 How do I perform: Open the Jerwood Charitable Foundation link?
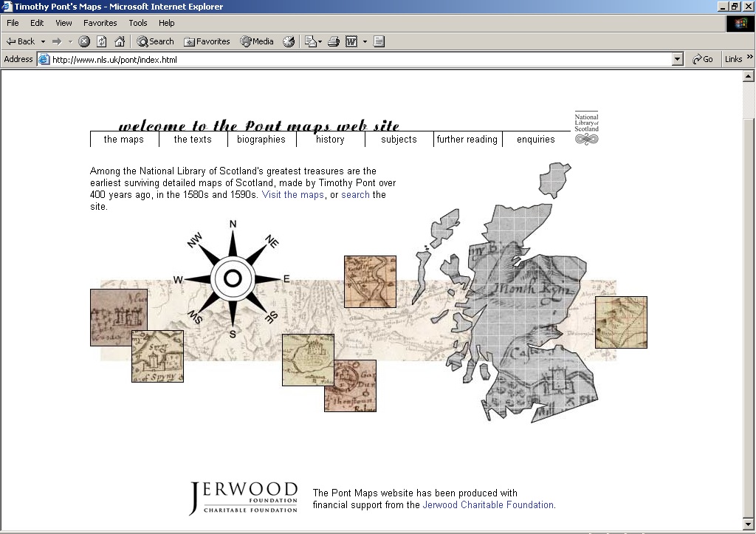click(488, 505)
